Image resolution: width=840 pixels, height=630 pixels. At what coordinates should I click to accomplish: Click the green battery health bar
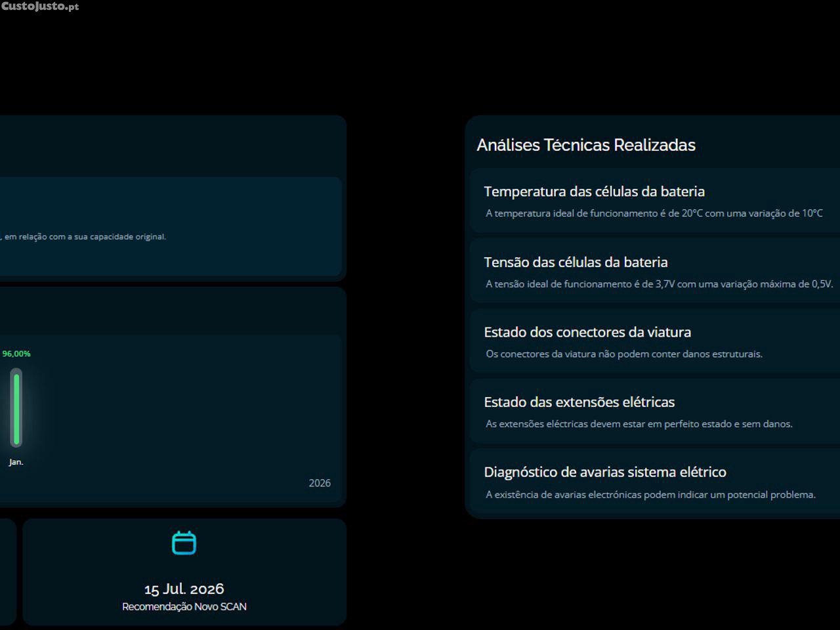(x=16, y=408)
